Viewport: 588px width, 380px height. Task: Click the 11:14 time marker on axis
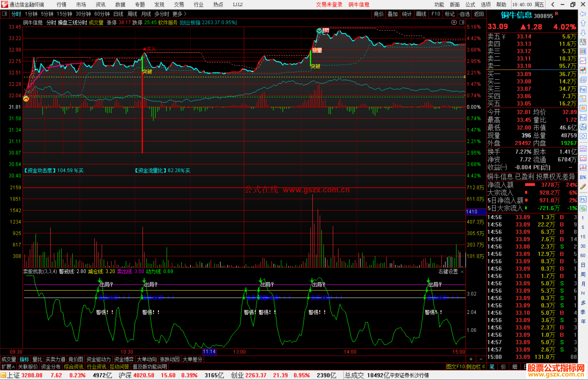(x=209, y=352)
